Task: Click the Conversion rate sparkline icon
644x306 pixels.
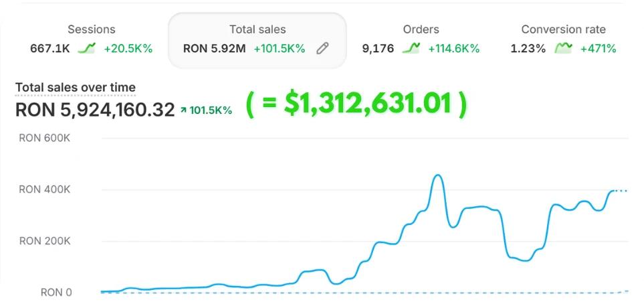Action: tap(563, 48)
